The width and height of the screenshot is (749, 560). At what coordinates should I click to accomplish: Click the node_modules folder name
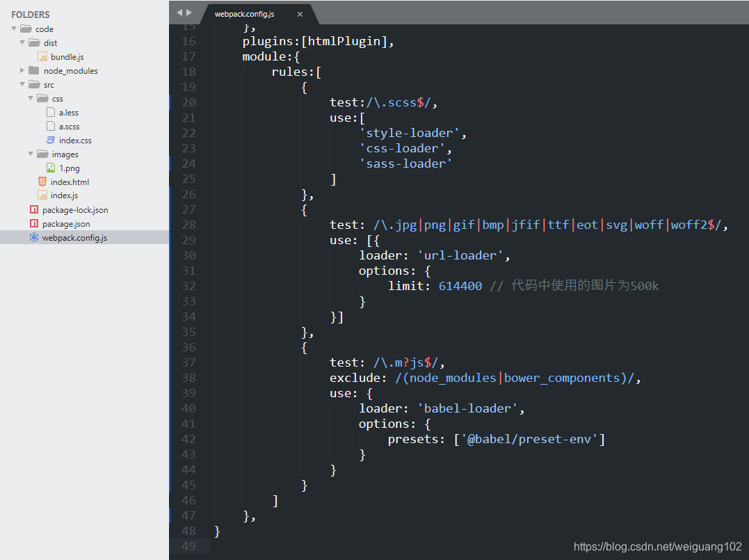71,71
